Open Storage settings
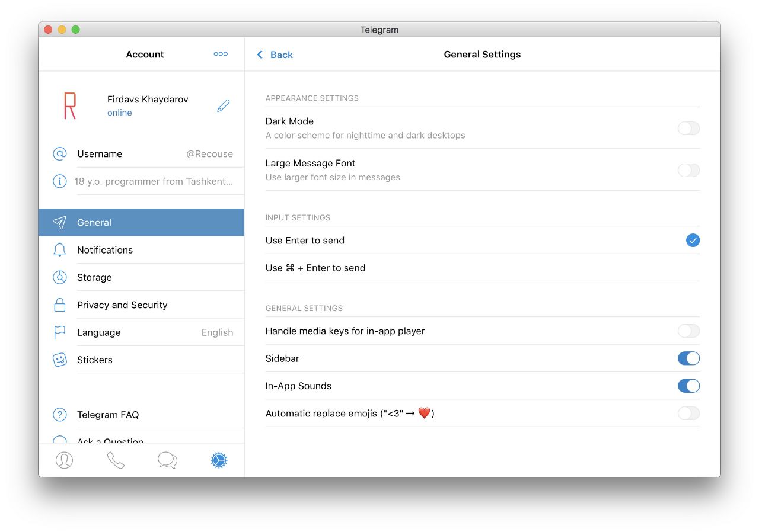This screenshot has height=532, width=759. point(141,277)
